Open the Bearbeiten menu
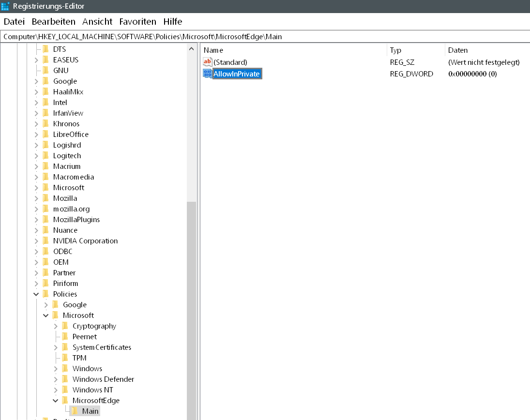 pyautogui.click(x=53, y=22)
